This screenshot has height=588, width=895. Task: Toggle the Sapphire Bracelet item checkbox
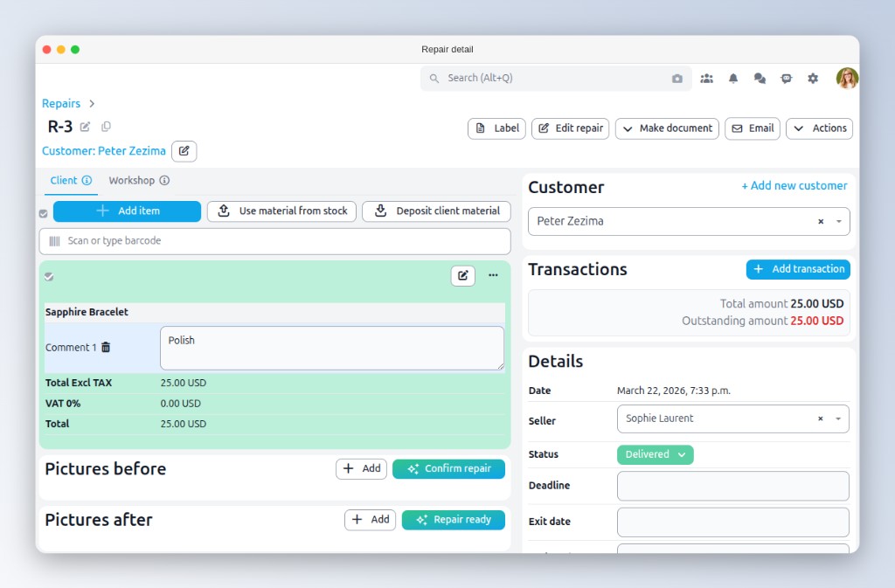(49, 276)
